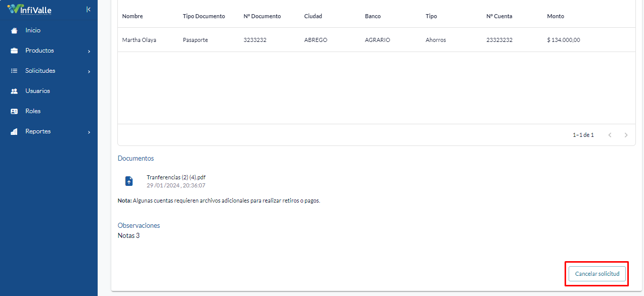Click the InfiValle logo

[29, 9]
